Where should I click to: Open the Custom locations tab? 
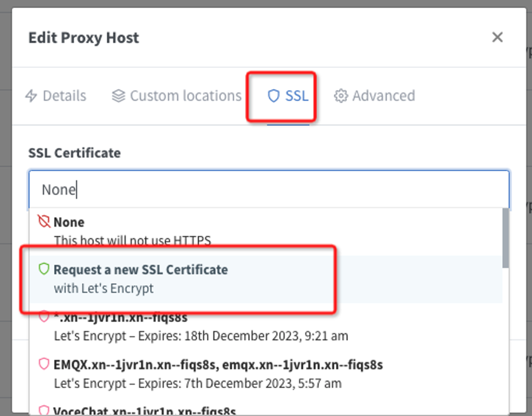coord(185,96)
